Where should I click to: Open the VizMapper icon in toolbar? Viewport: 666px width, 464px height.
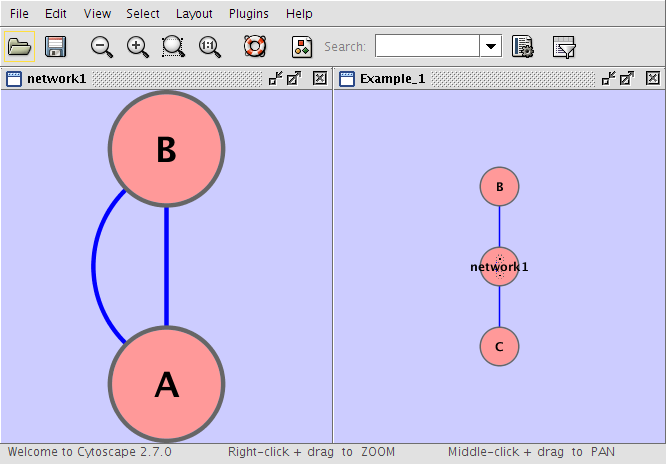[301, 46]
